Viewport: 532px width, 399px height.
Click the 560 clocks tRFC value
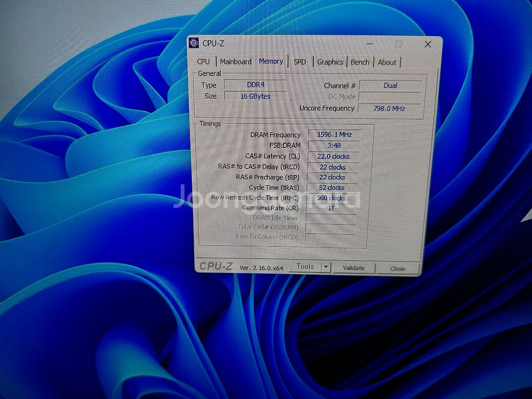(x=331, y=198)
